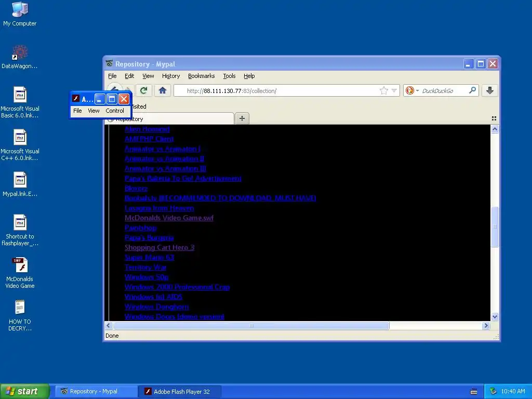Open the Animator vs Animation I link
Screen dimensions: 532x399
(163, 149)
